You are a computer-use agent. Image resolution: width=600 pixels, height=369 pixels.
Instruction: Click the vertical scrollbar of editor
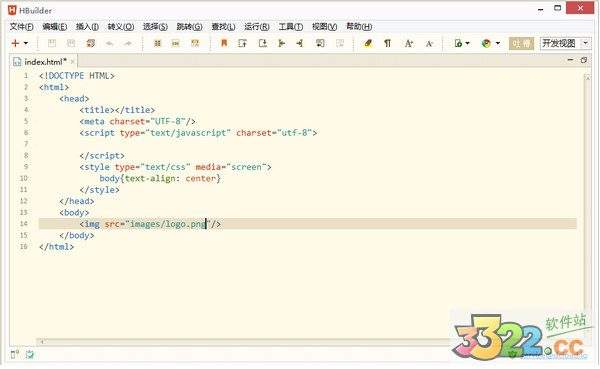tap(587, 205)
